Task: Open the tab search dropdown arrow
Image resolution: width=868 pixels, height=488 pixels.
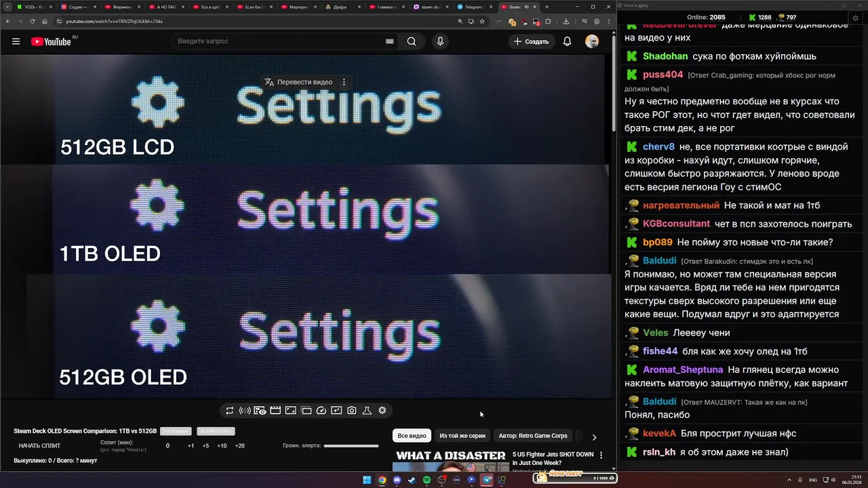Action: (x=6, y=7)
